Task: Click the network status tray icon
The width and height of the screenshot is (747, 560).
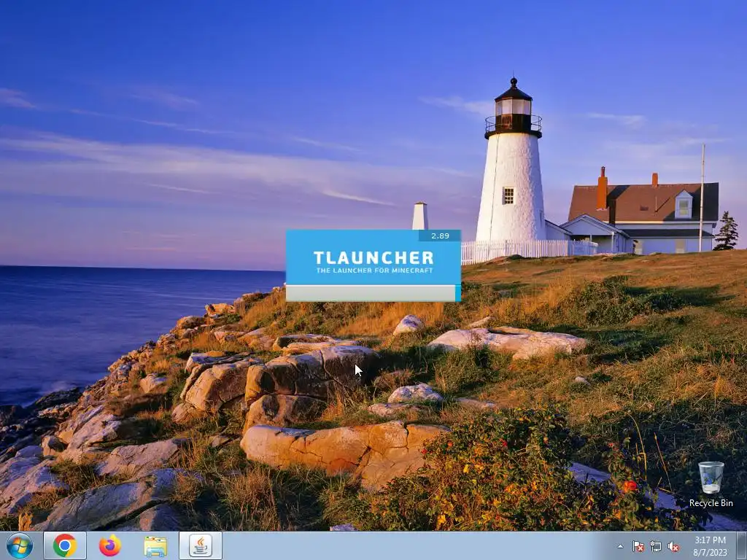Action: click(656, 546)
